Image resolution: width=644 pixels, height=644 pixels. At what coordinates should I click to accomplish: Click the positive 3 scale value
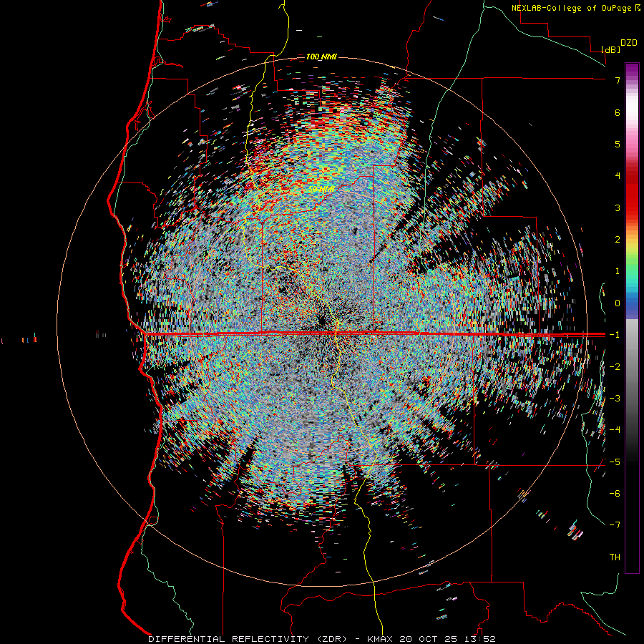[x=618, y=208]
